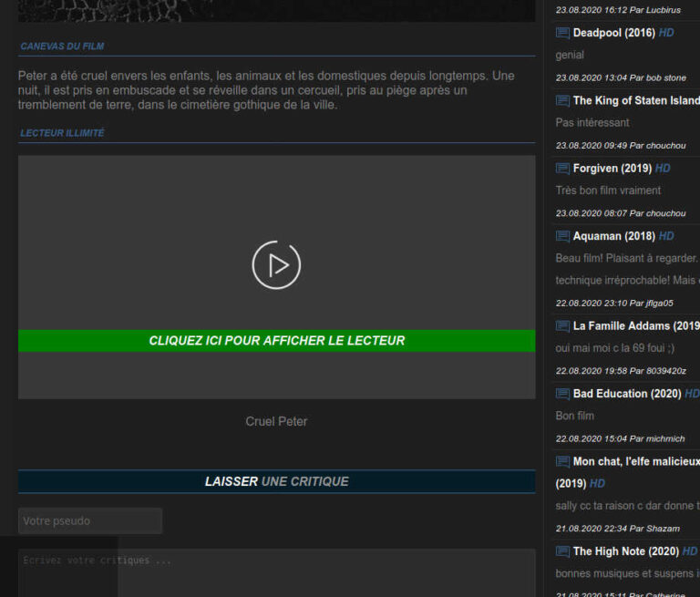Click the circular play icon in video player
The image size is (700, 597).
(x=276, y=265)
